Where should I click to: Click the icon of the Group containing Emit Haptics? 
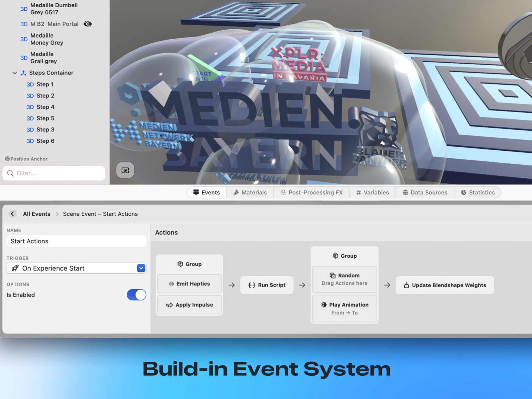coord(180,264)
